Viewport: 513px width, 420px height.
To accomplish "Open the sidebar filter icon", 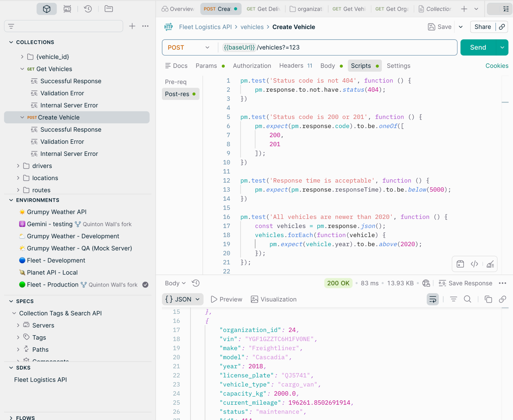I will (x=11, y=26).
